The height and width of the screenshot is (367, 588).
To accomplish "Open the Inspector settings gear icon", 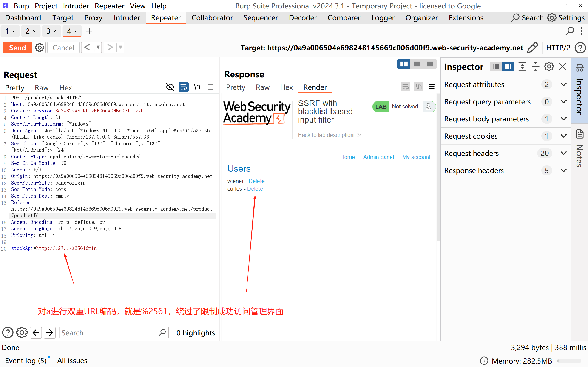I will pos(549,67).
